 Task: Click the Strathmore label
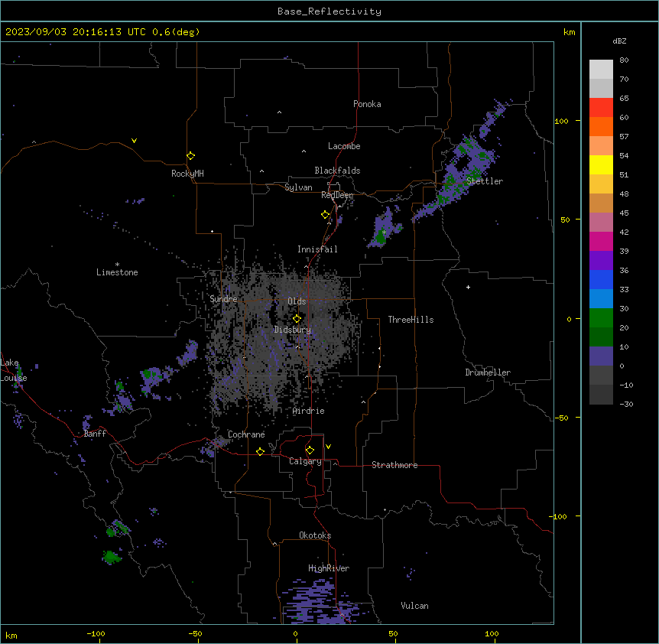click(394, 465)
